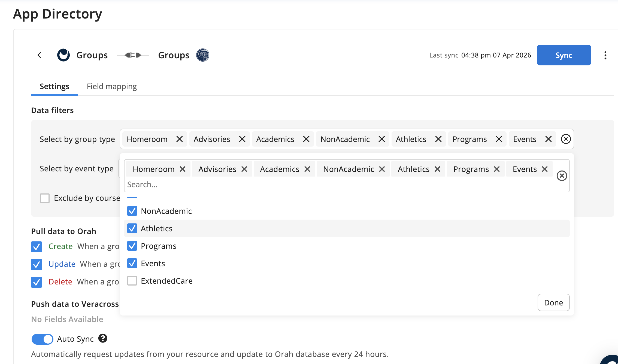Click the back arrow beside Groups
This screenshot has height=364, width=618.
click(x=40, y=55)
